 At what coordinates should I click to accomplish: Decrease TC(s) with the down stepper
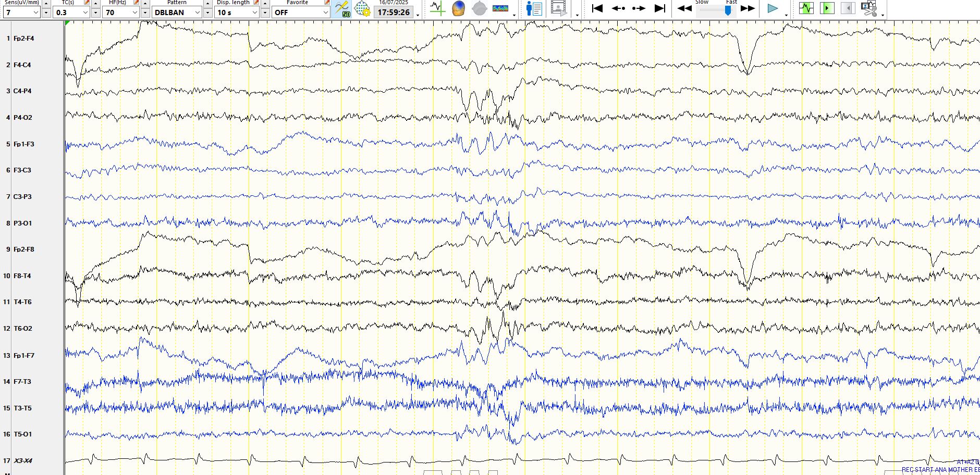coord(95,12)
